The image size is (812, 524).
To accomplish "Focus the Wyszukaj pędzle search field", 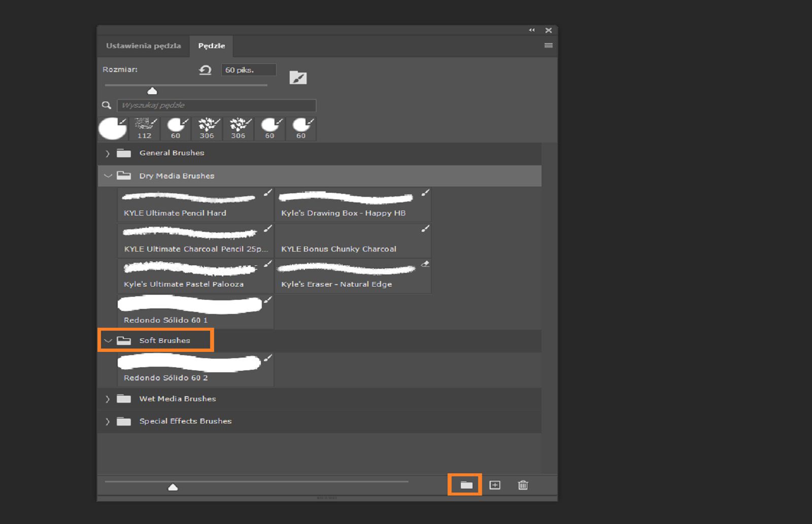I will coord(217,105).
